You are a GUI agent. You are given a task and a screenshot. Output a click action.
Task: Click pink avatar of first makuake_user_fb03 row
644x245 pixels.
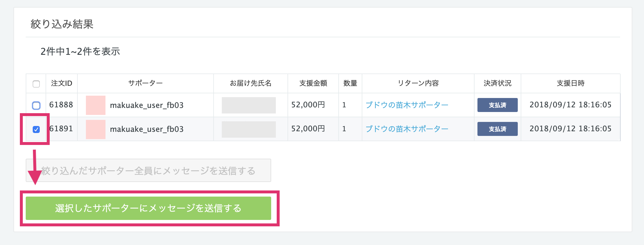coord(96,105)
